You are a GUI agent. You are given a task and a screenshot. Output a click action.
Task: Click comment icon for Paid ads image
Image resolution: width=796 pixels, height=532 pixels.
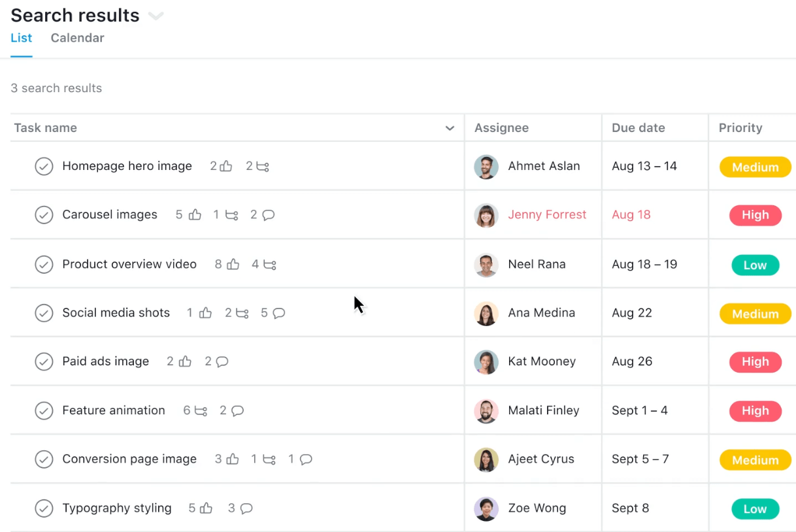click(222, 361)
